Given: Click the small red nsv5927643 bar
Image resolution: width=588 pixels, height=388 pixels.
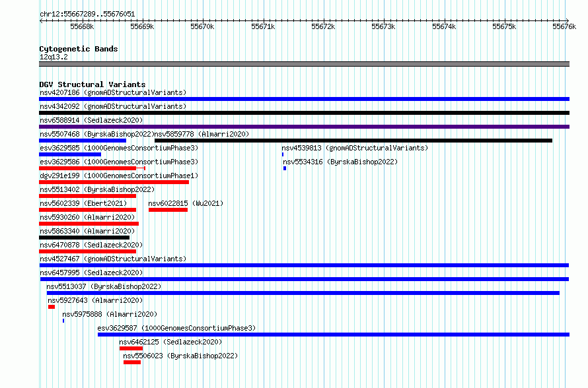Looking at the screenshot, I should click(52, 307).
